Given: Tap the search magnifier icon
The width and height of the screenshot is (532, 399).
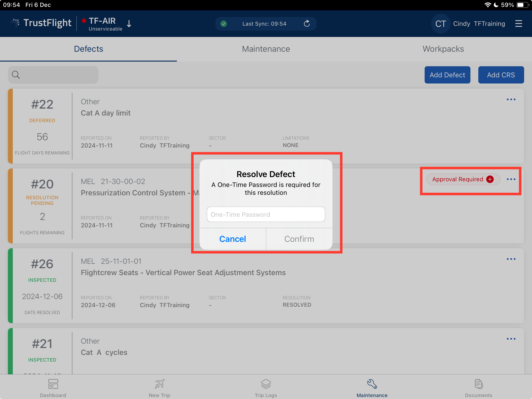Looking at the screenshot, I should 16,75.
